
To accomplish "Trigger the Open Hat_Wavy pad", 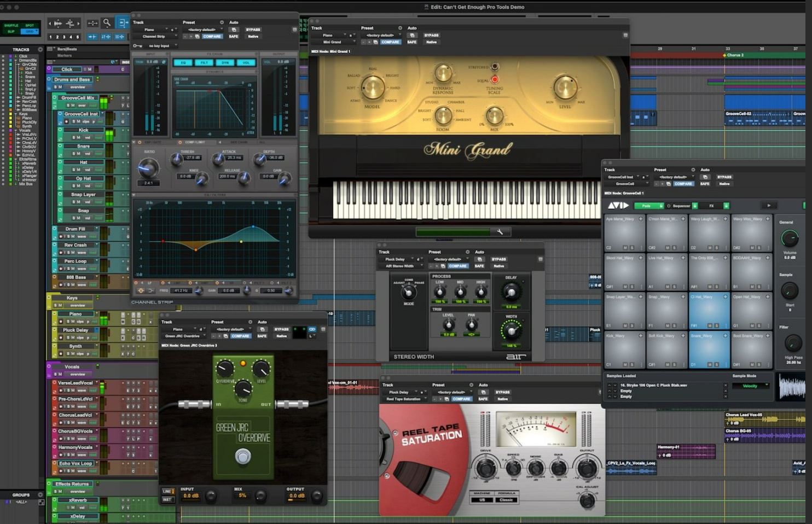I will [x=751, y=311].
